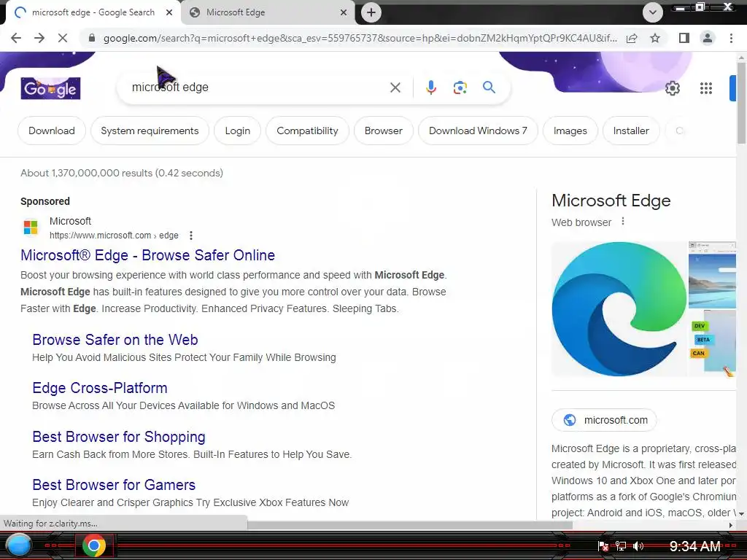Click the Chrome taskbar icon

point(94,545)
